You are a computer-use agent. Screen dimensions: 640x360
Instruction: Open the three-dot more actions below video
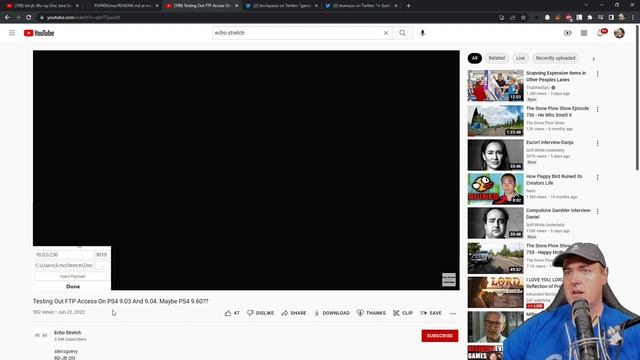[453, 313]
